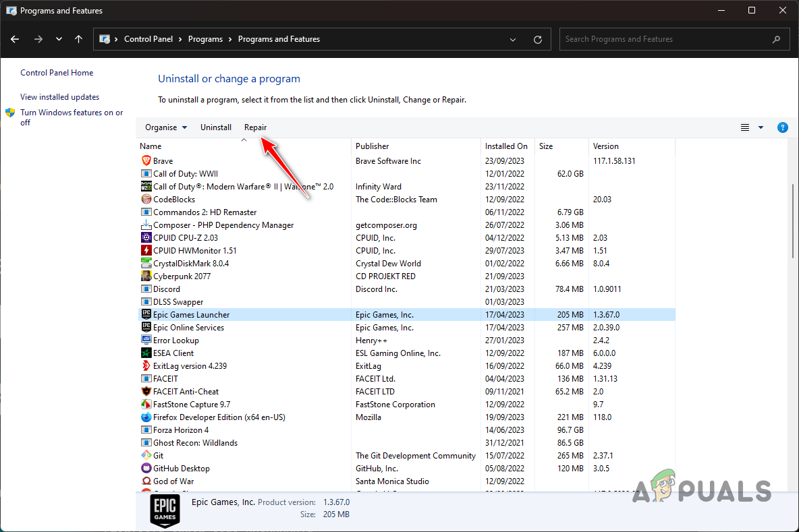799x532 pixels.
Task: Click the blue Help question mark icon
Action: click(782, 127)
